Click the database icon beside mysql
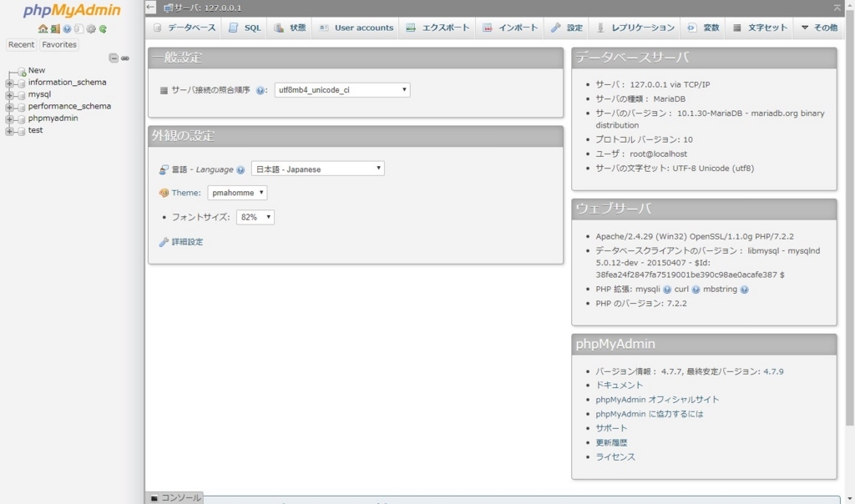 click(21, 95)
